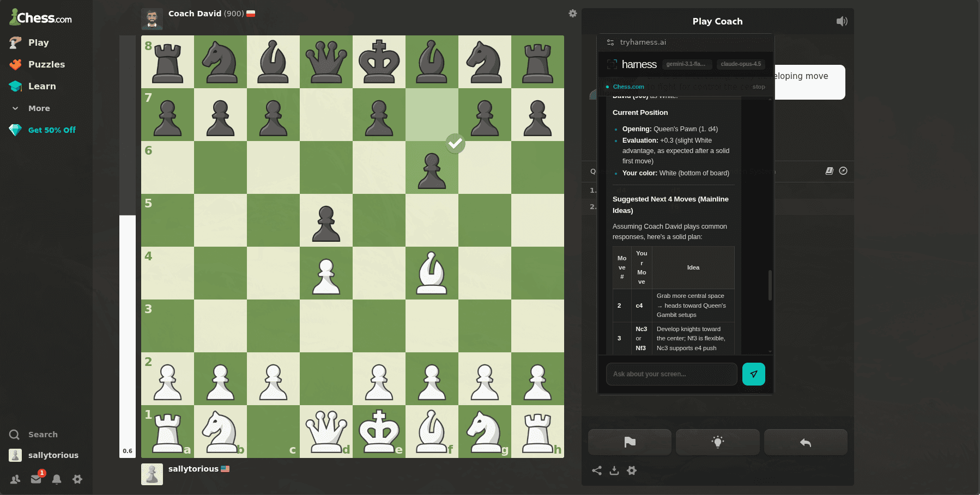The height and width of the screenshot is (495, 980).
Task: Click the Ask about your screen input field
Action: tap(672, 374)
